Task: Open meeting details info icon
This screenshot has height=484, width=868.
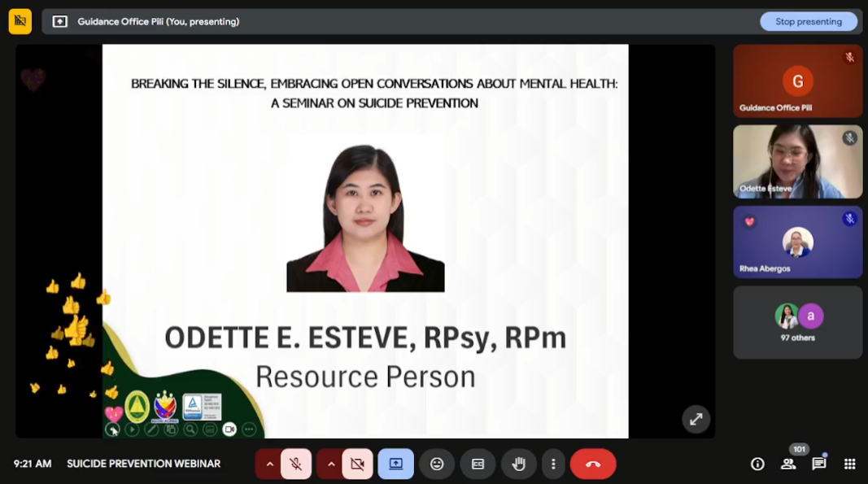Action: pos(757,464)
